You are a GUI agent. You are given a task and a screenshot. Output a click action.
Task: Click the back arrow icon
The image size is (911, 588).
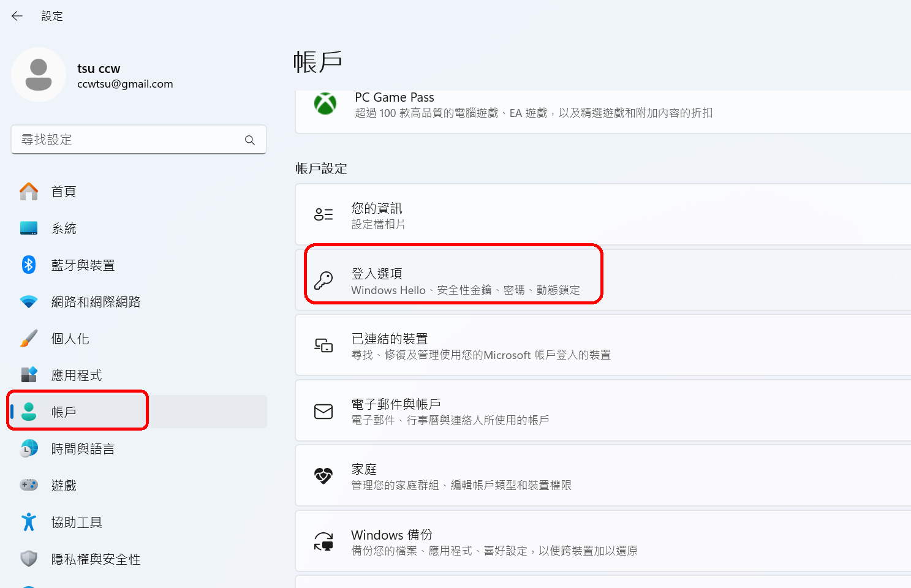17,16
